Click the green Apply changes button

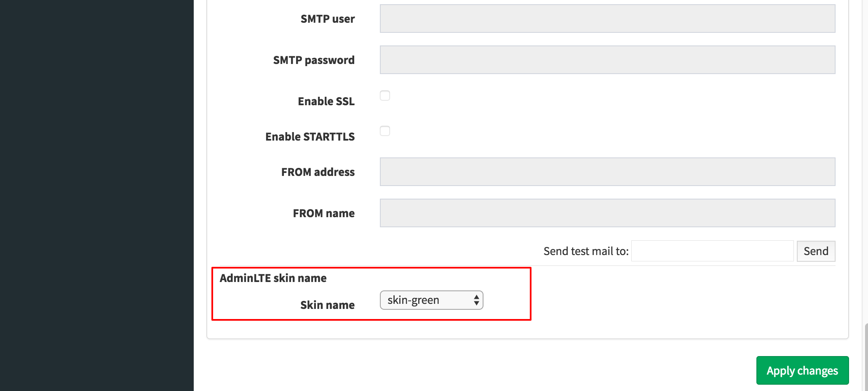point(802,370)
